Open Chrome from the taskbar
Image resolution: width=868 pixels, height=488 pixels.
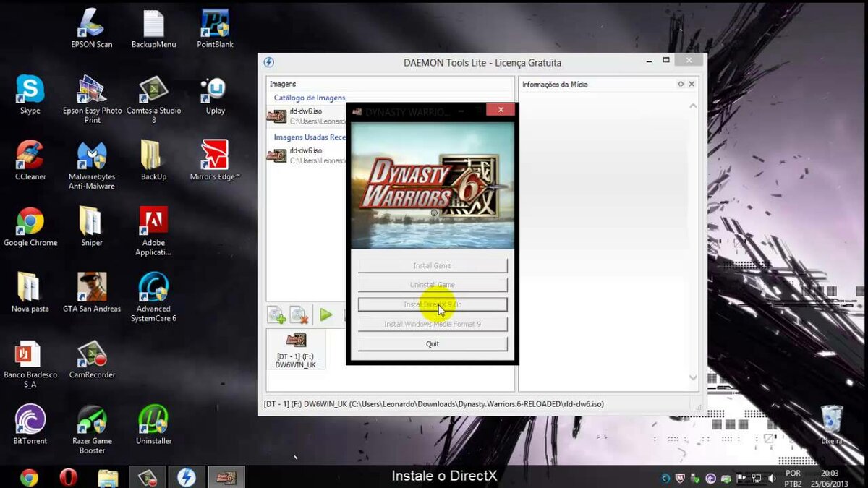pyautogui.click(x=29, y=477)
